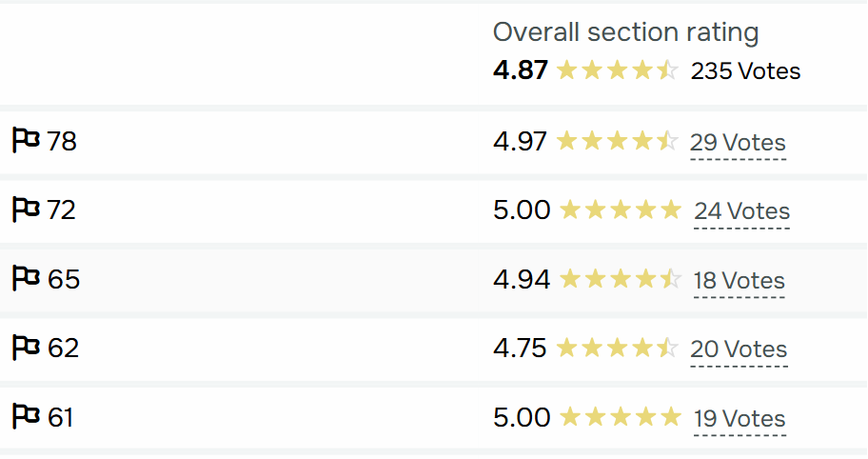This screenshot has width=868, height=459.
Task: Click the Overall section rating heading
Action: (x=625, y=32)
